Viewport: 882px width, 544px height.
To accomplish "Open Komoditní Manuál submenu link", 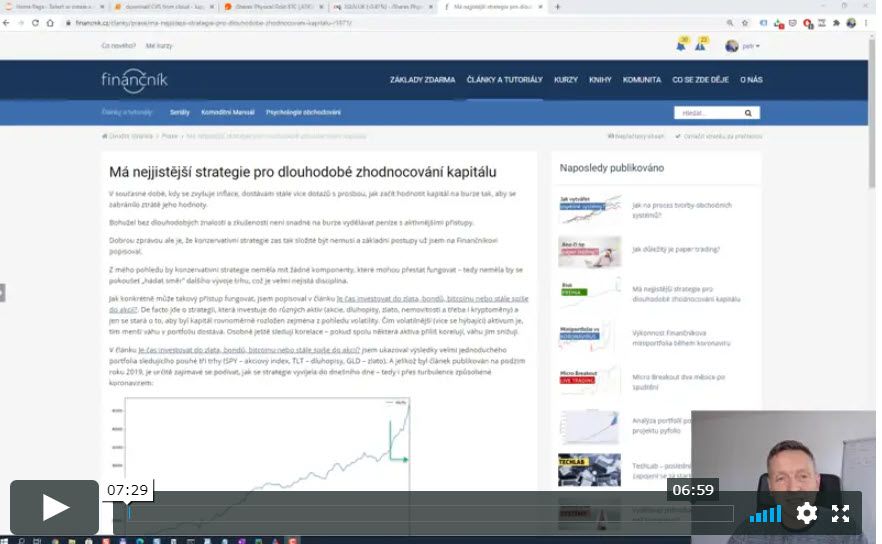I will click(x=228, y=113).
